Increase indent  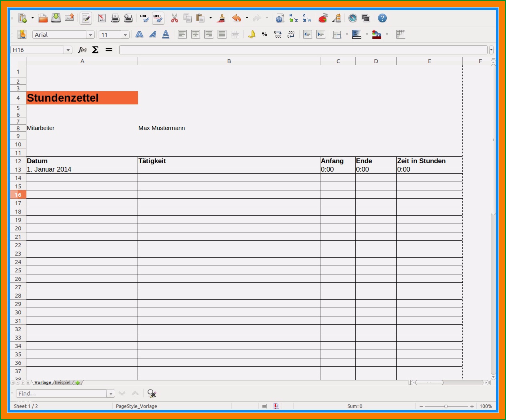pyautogui.click(x=320, y=34)
